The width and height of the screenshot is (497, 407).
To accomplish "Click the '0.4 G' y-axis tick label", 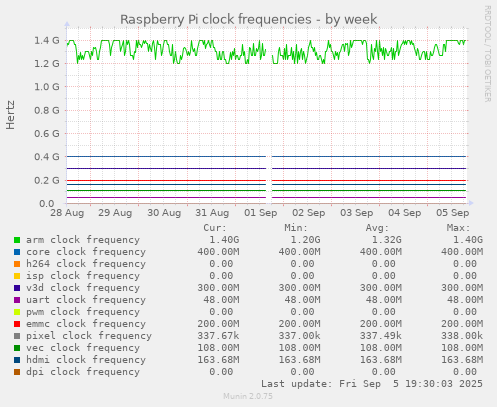I will tap(47, 157).
